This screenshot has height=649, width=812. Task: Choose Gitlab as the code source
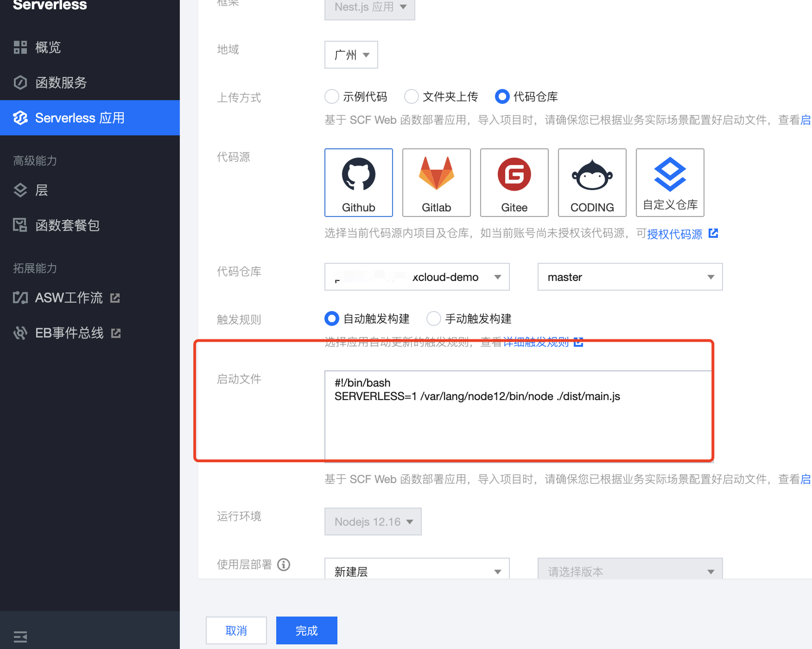point(436,182)
